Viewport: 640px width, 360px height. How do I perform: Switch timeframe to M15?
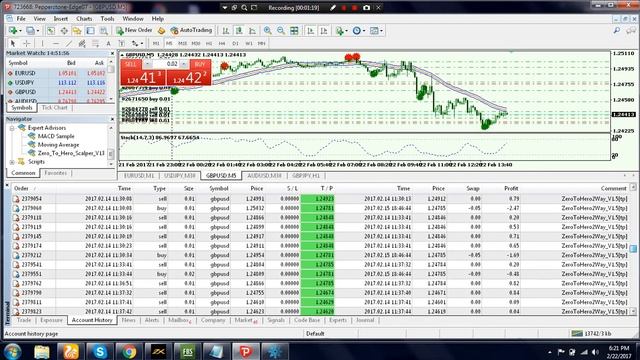(x=182, y=43)
